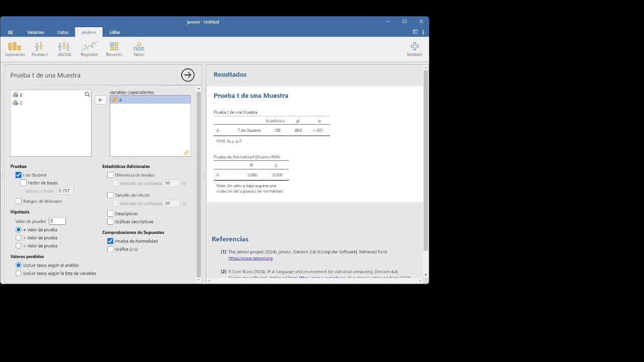Switch to the Datos tab
The width and height of the screenshot is (644, 362).
63,32
